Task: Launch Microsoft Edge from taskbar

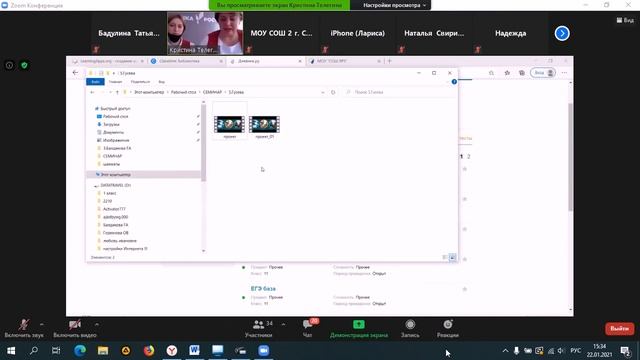Action: pyautogui.click(x=80, y=351)
